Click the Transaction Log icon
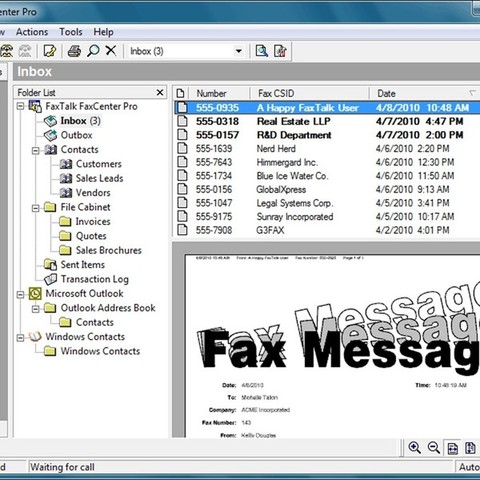The height and width of the screenshot is (480, 480). (x=51, y=279)
